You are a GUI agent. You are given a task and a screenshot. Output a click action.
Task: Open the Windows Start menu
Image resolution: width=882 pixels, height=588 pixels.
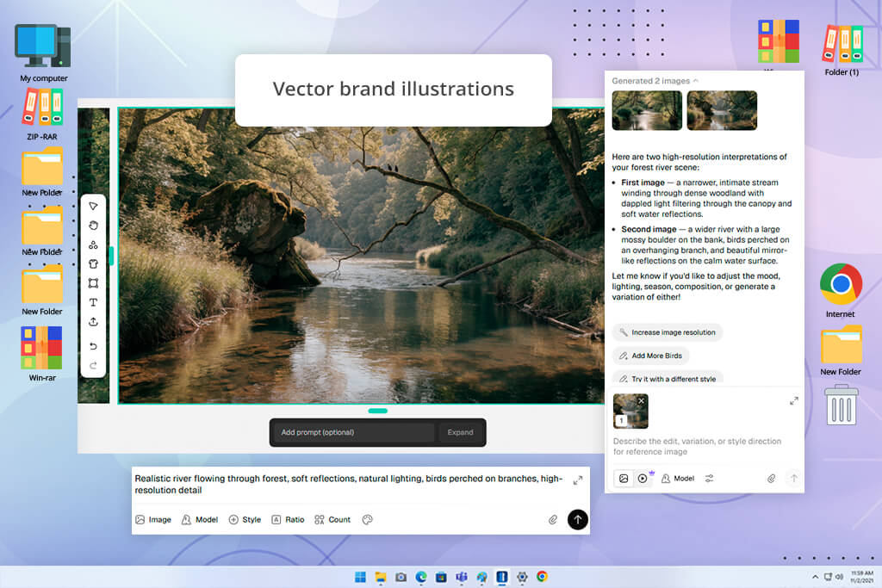pos(361,577)
